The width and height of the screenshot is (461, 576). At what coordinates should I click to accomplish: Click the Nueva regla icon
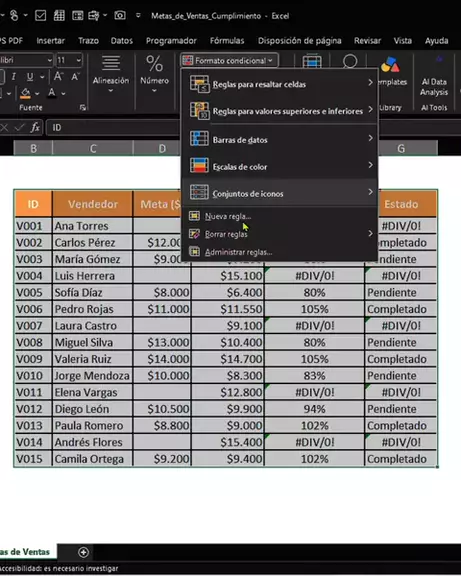(194, 216)
